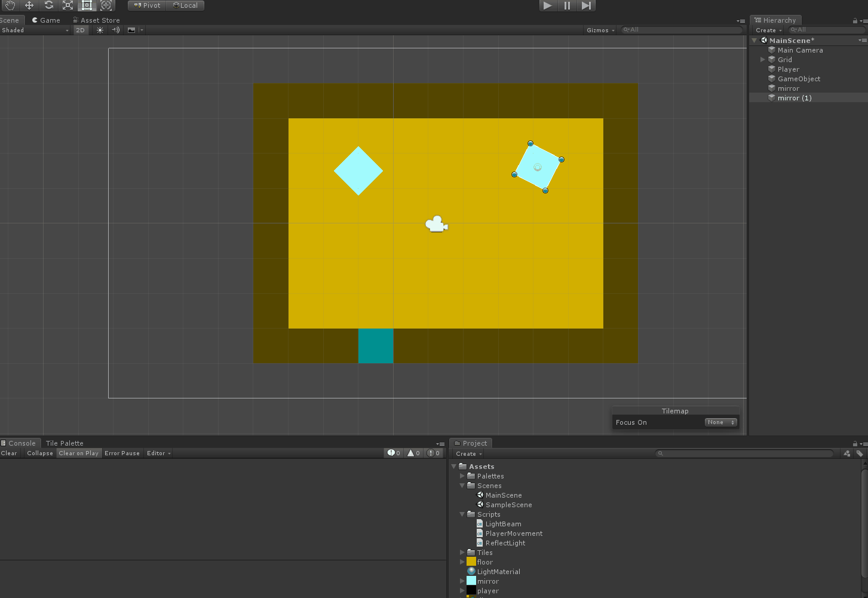Screen dimensions: 868x598
Task: Expand the Palettes folder
Action: click(462, 476)
